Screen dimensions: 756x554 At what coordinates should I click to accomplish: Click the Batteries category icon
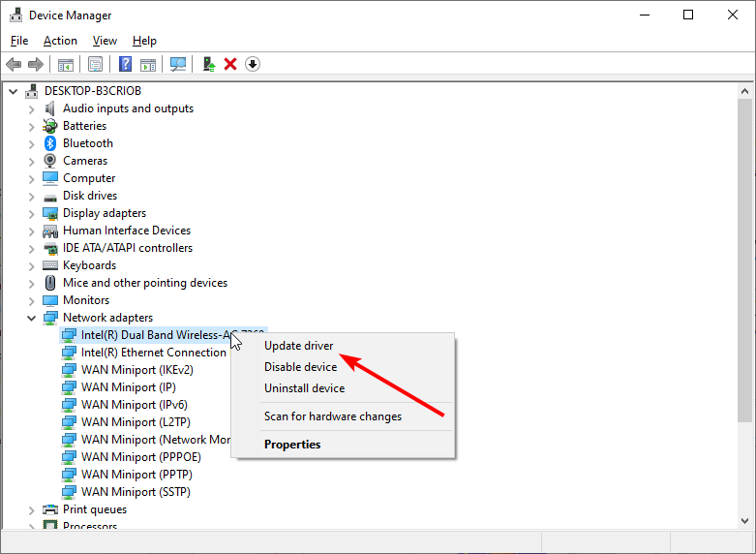50,126
